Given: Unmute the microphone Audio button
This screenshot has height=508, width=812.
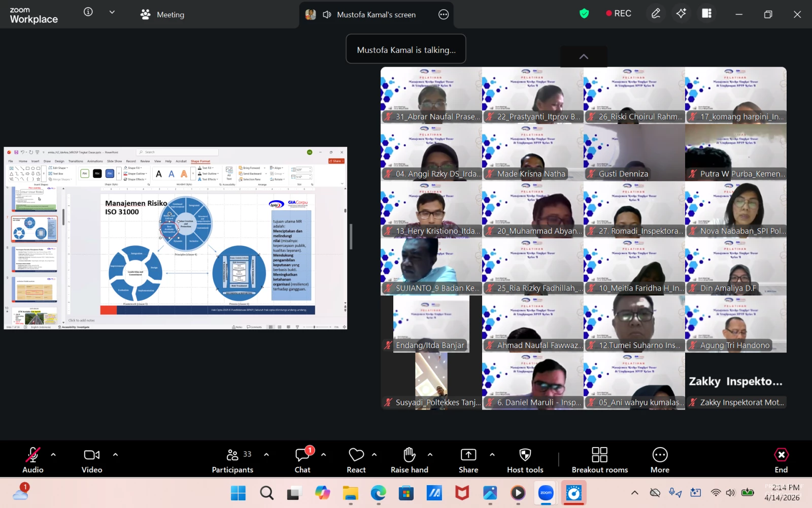Looking at the screenshot, I should (x=33, y=460).
